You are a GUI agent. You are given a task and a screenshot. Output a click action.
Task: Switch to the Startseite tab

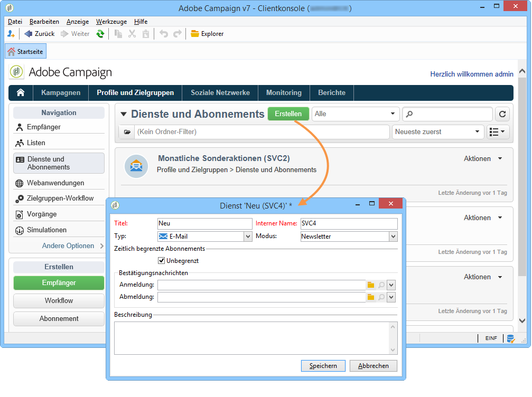pyautogui.click(x=26, y=52)
